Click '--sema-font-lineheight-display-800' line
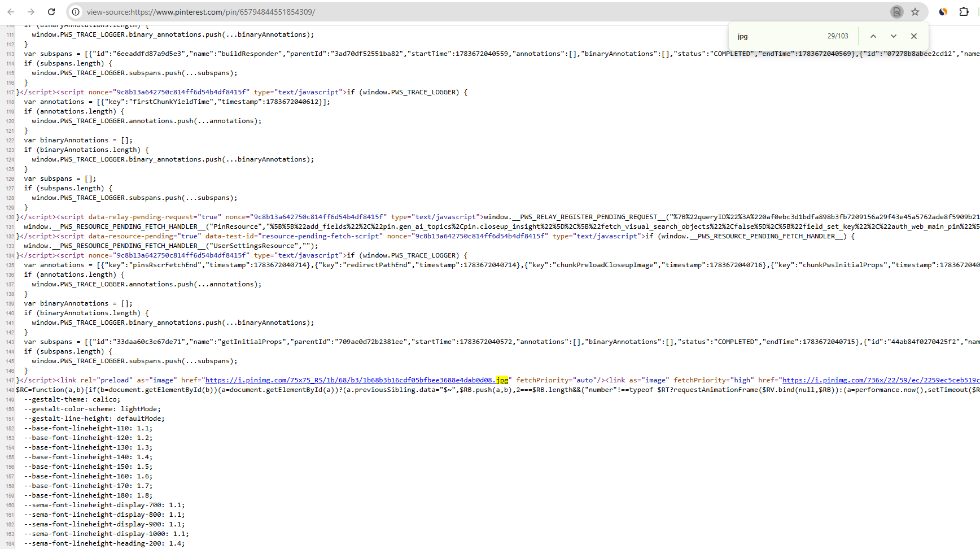This screenshot has height=549, width=980. coord(104,515)
